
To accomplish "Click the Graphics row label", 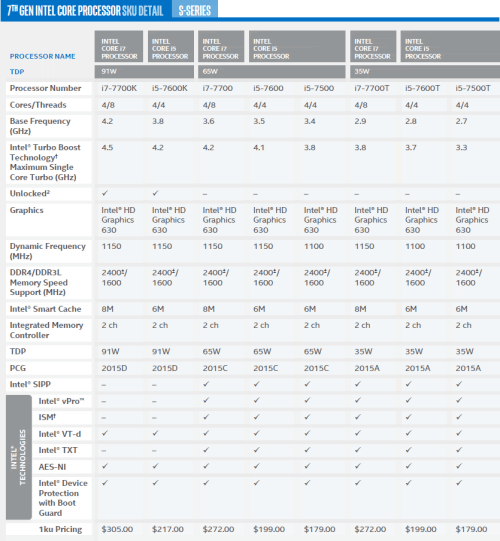I will pos(27,210).
